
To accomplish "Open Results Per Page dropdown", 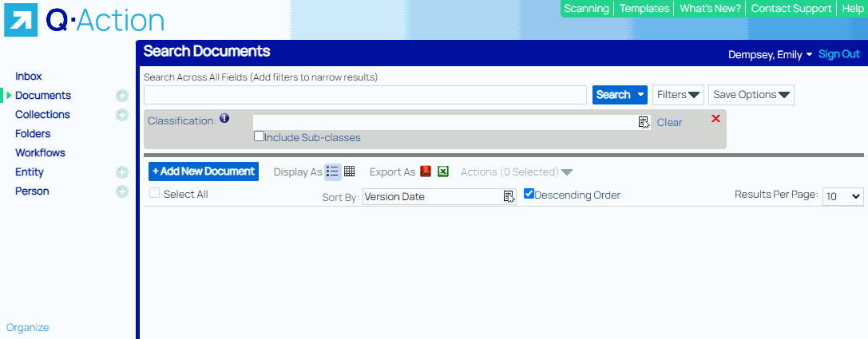I will click(843, 196).
